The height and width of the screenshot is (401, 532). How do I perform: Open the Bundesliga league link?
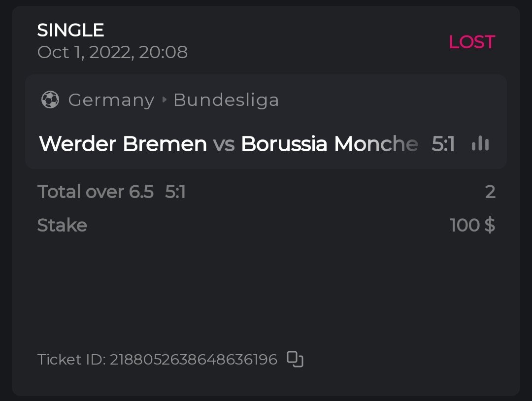coord(226,100)
